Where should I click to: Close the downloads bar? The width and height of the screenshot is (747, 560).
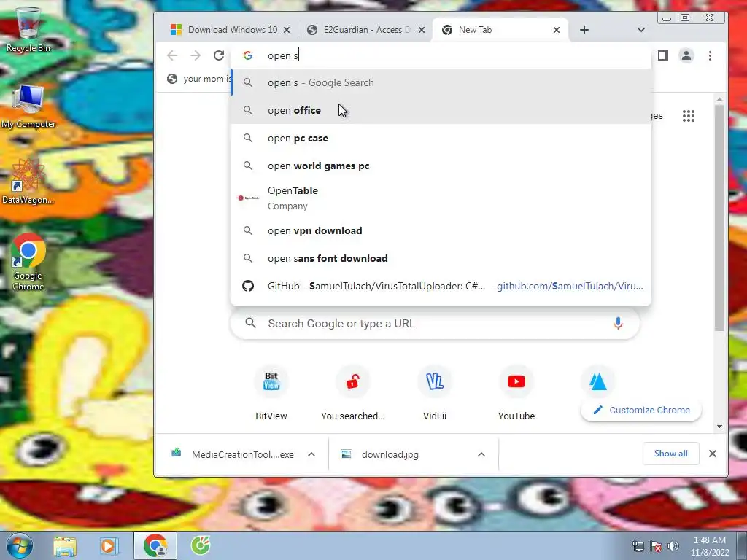[x=712, y=454]
